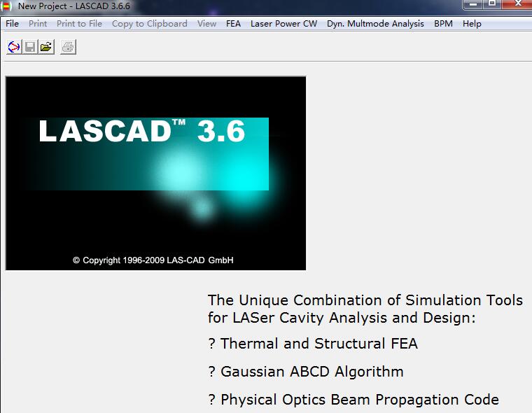Click the 'Physical Optics Beam Propagation Code' text
This screenshot has height=413, width=532.
pyautogui.click(x=360, y=400)
